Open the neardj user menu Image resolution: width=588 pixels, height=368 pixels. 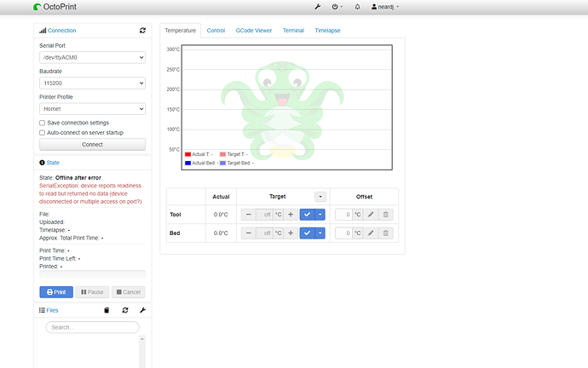(x=385, y=7)
